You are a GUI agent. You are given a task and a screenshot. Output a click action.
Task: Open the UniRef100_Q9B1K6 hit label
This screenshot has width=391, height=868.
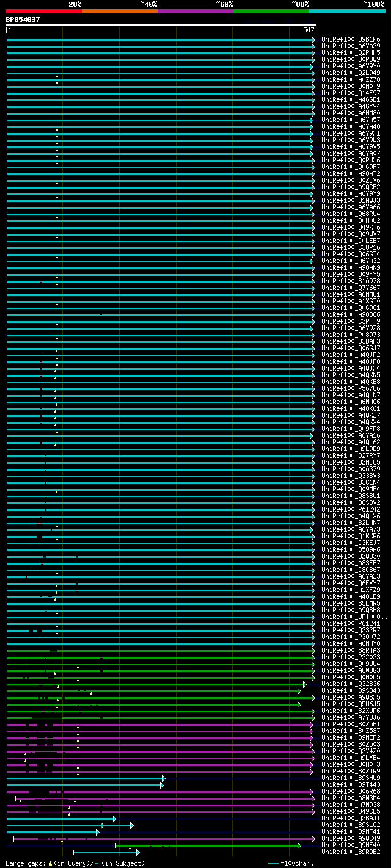pyautogui.click(x=351, y=39)
